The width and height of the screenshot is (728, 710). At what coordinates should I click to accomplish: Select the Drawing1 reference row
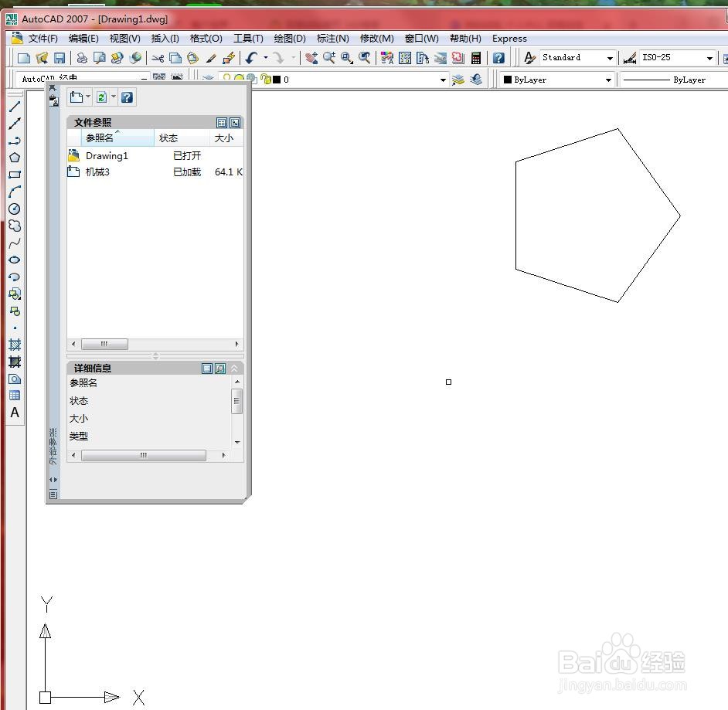pos(155,155)
